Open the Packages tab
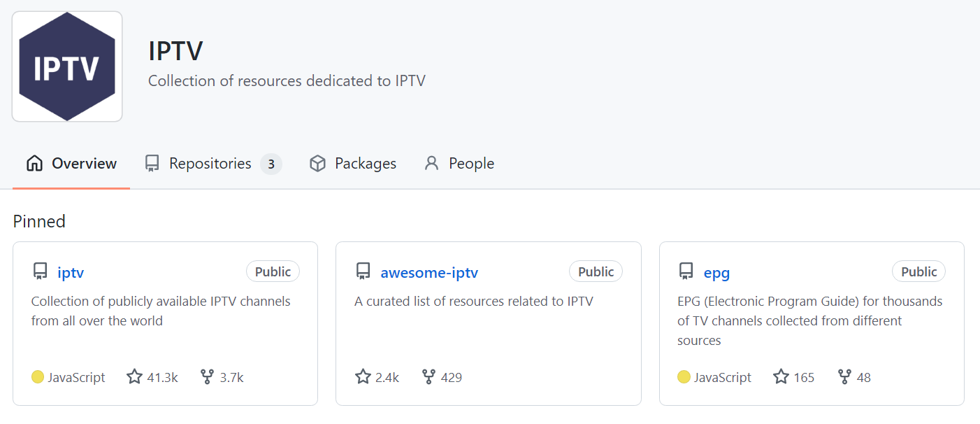This screenshot has height=424, width=980. pyautogui.click(x=365, y=164)
